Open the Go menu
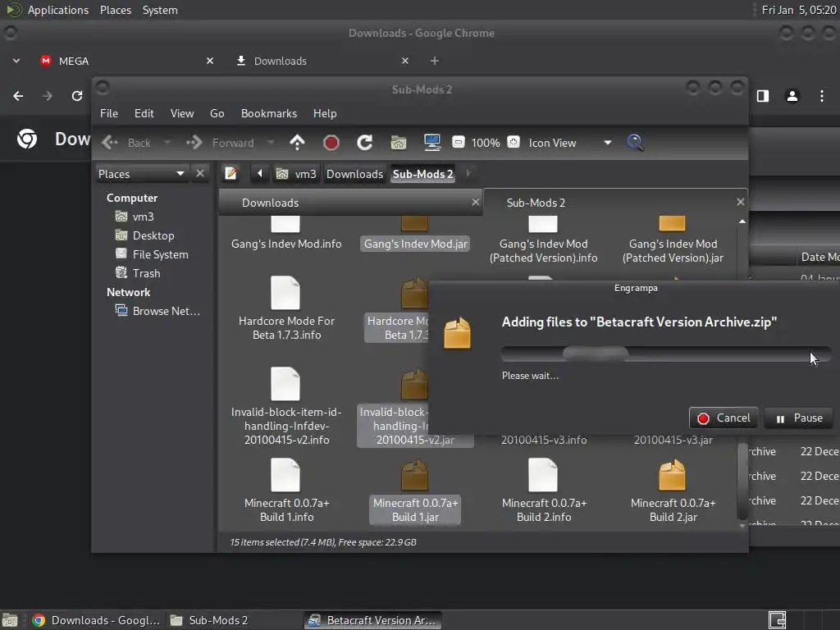 pos(217,113)
